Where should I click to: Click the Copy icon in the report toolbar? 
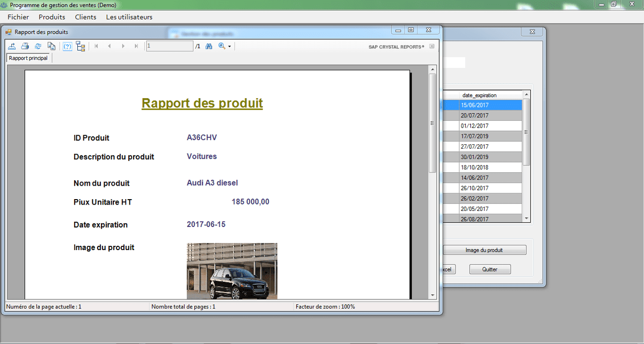(52, 47)
